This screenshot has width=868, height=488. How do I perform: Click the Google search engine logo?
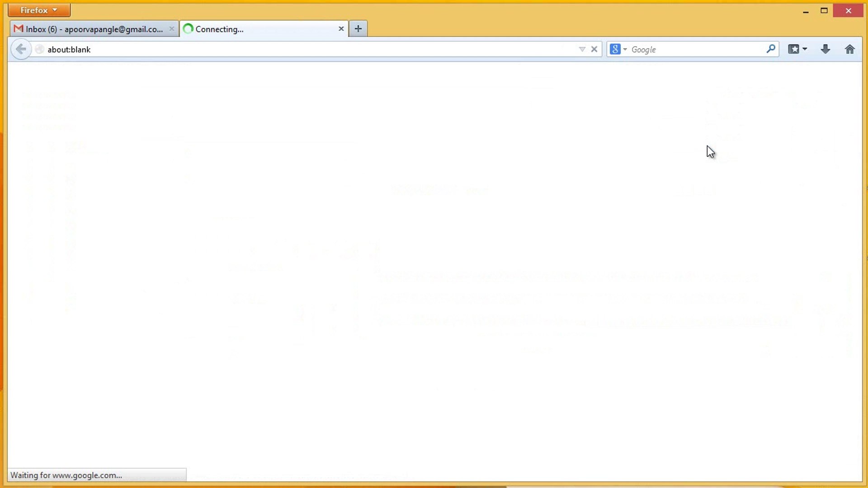tap(615, 49)
